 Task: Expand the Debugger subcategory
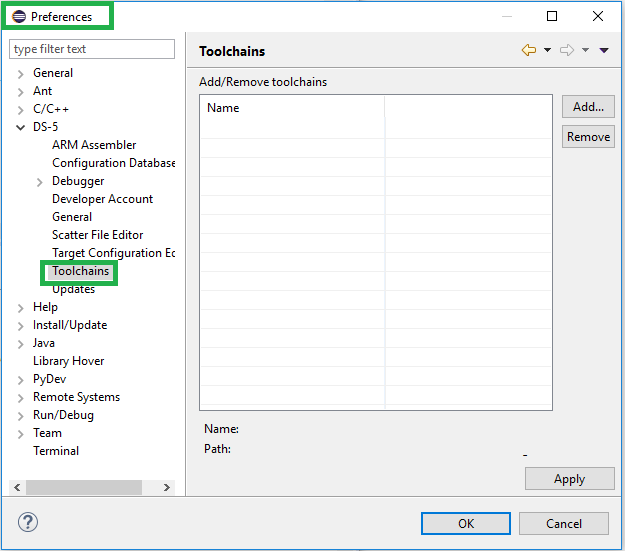[x=39, y=182]
